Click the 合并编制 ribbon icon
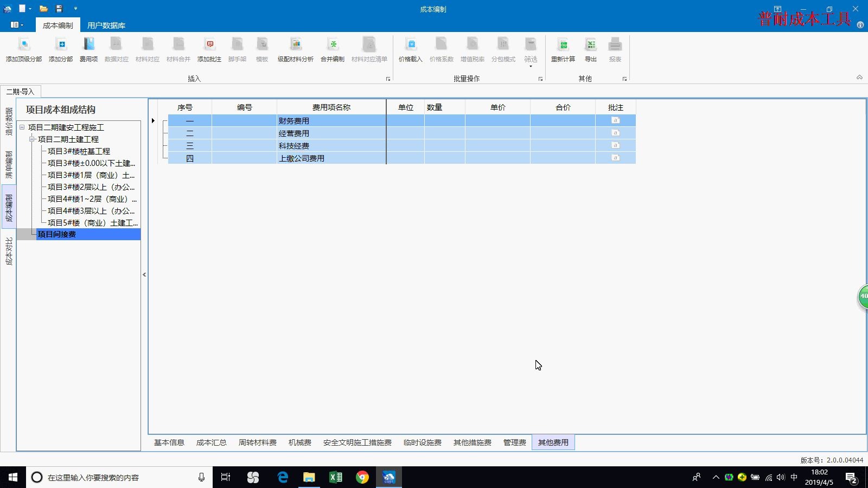 (x=333, y=44)
